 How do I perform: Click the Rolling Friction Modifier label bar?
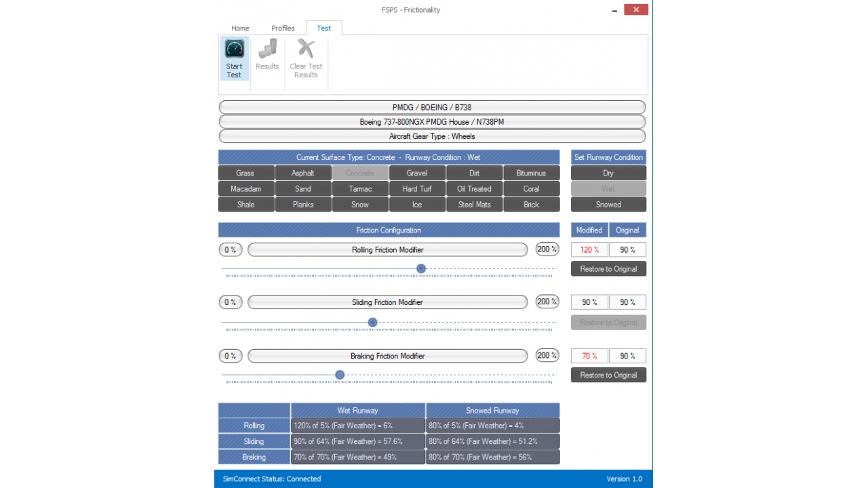[387, 249]
